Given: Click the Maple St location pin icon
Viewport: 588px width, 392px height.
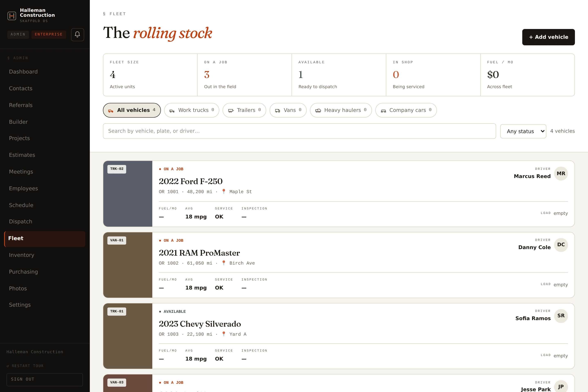Looking at the screenshot, I should (224, 192).
